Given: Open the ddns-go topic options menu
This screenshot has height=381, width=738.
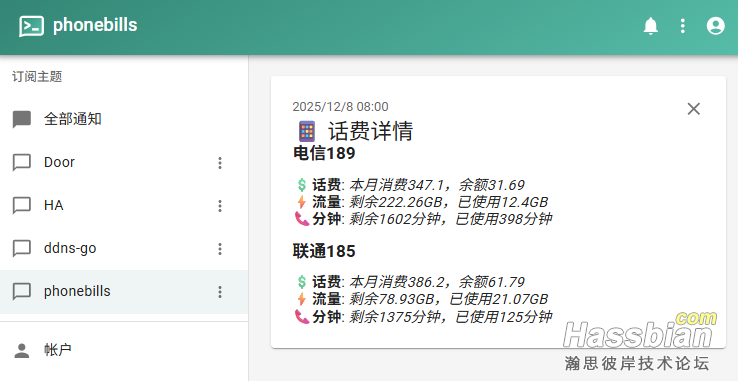Looking at the screenshot, I should click(x=220, y=249).
